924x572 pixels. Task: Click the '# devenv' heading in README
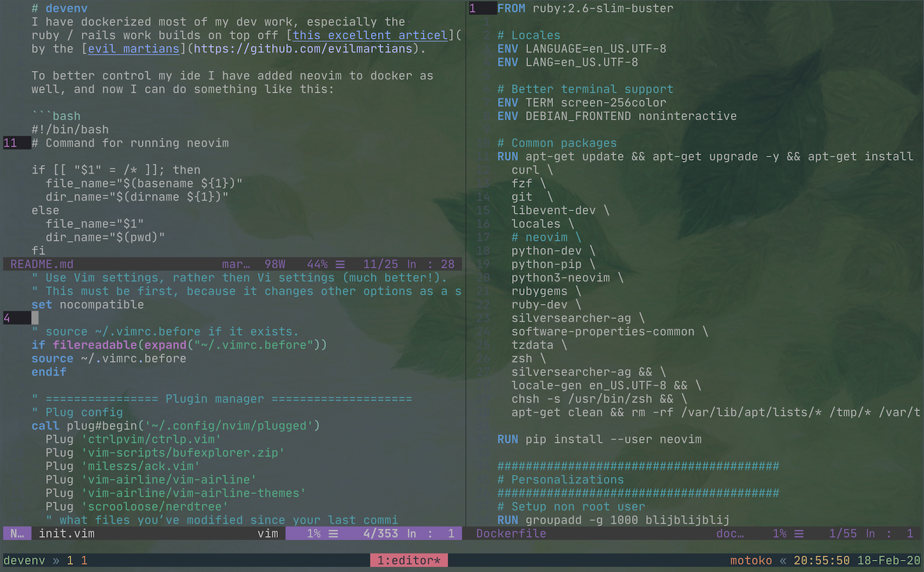[60, 8]
